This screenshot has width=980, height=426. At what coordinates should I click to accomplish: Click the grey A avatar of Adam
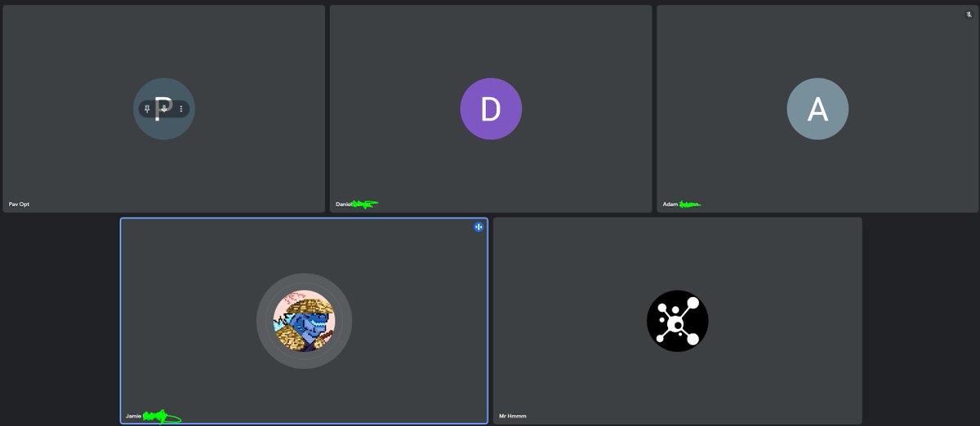click(x=817, y=109)
